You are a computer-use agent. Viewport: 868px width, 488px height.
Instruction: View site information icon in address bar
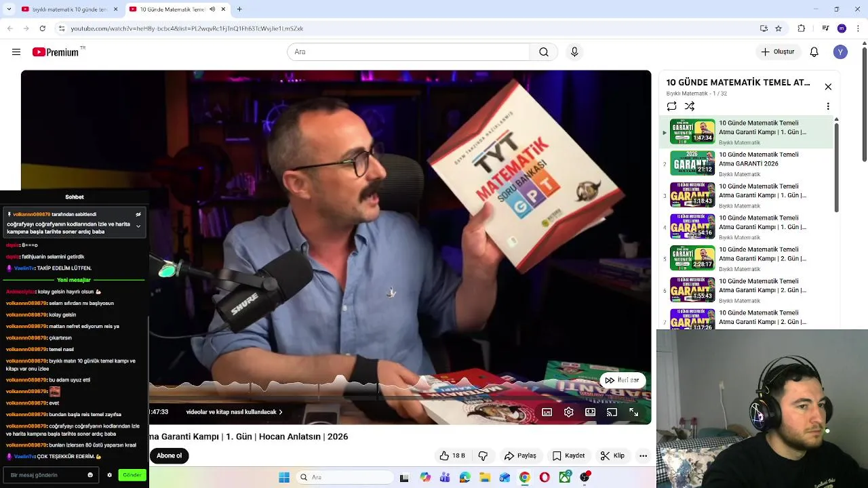pyautogui.click(x=62, y=28)
